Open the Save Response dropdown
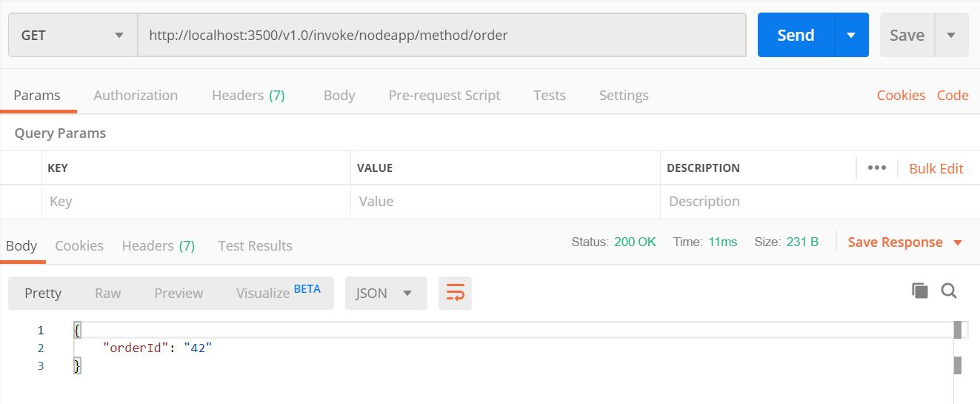The image size is (980, 404). pyautogui.click(x=904, y=242)
